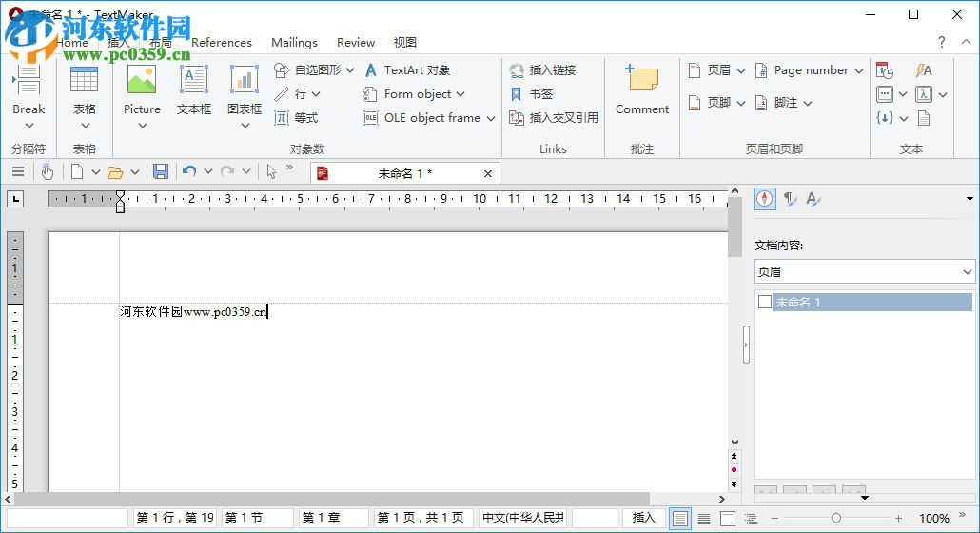Click the 插入交叉引用 cross reference icon
Viewport: 980px width, 533px height.
(517, 118)
